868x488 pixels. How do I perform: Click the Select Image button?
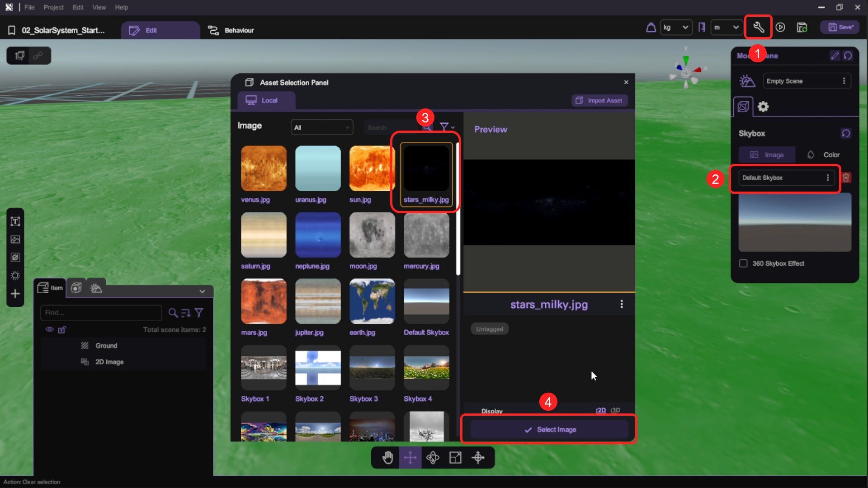point(549,430)
